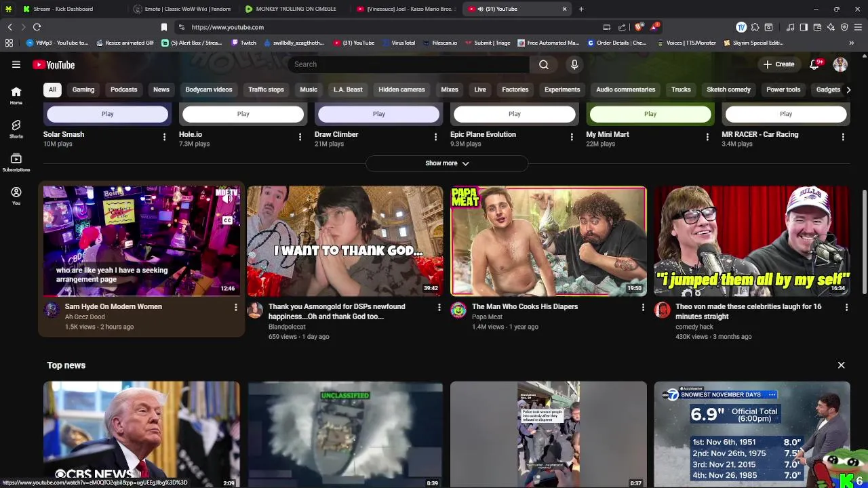The image size is (868, 488).
Task: Play the Epic Plane Evolution game
Action: [514, 114]
